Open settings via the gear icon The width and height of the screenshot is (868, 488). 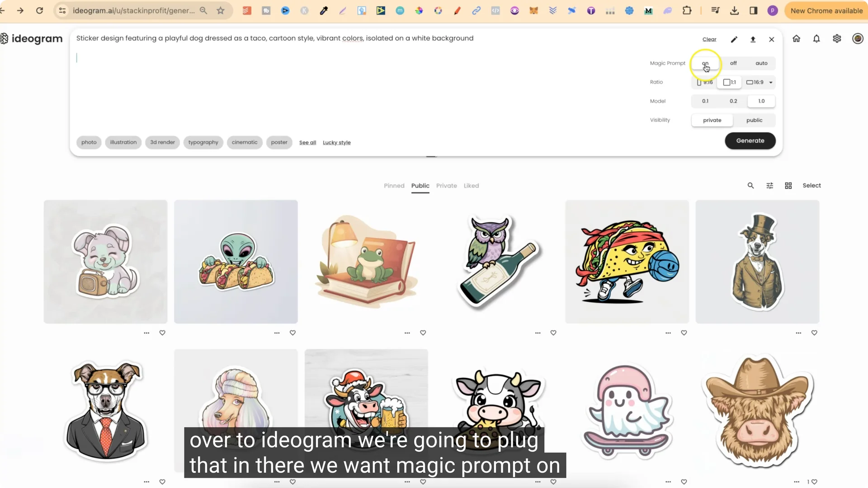pyautogui.click(x=837, y=39)
